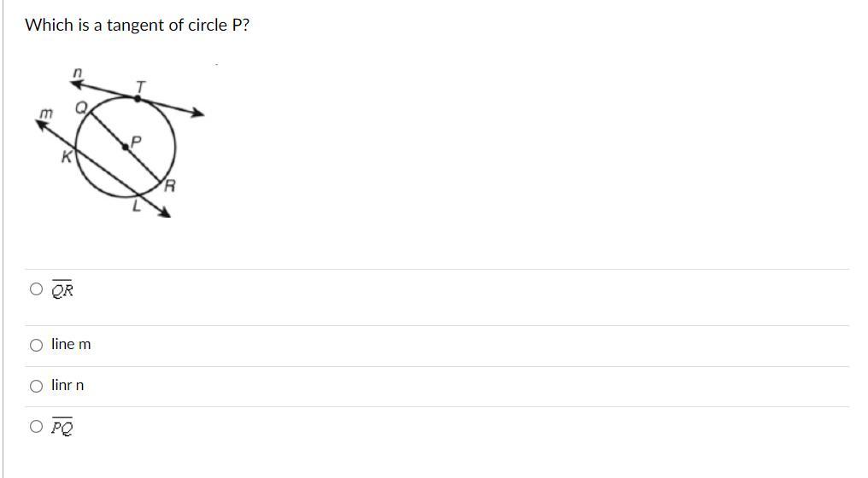Click tangent point T on the circle

(138, 98)
